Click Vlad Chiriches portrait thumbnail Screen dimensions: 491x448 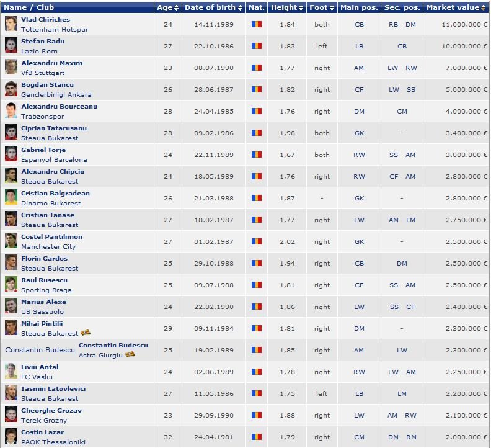11,24
